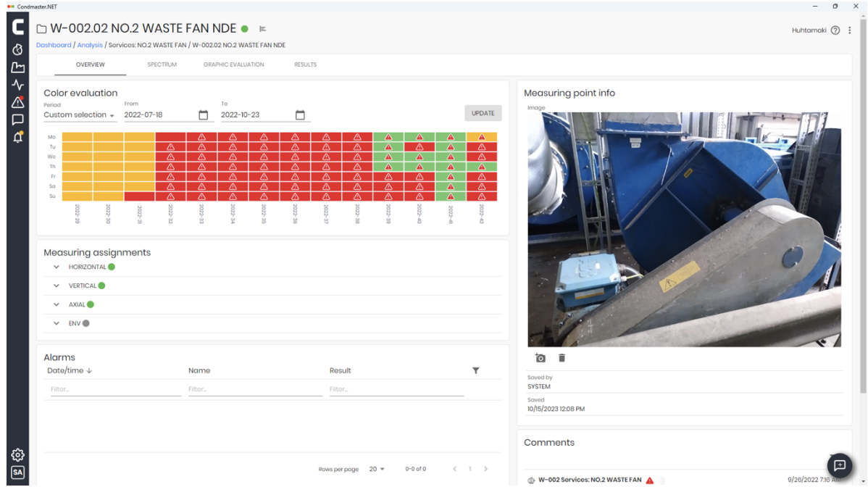Viewport: 868px width, 487px height.
Task: Switch to the SPECTRUM tab
Action: [162, 64]
